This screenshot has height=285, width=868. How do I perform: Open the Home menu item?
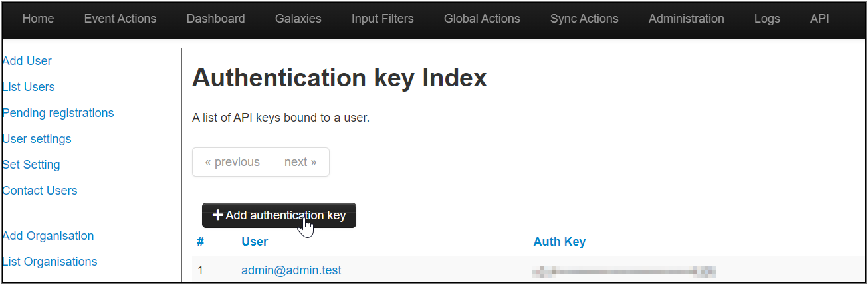click(x=38, y=19)
